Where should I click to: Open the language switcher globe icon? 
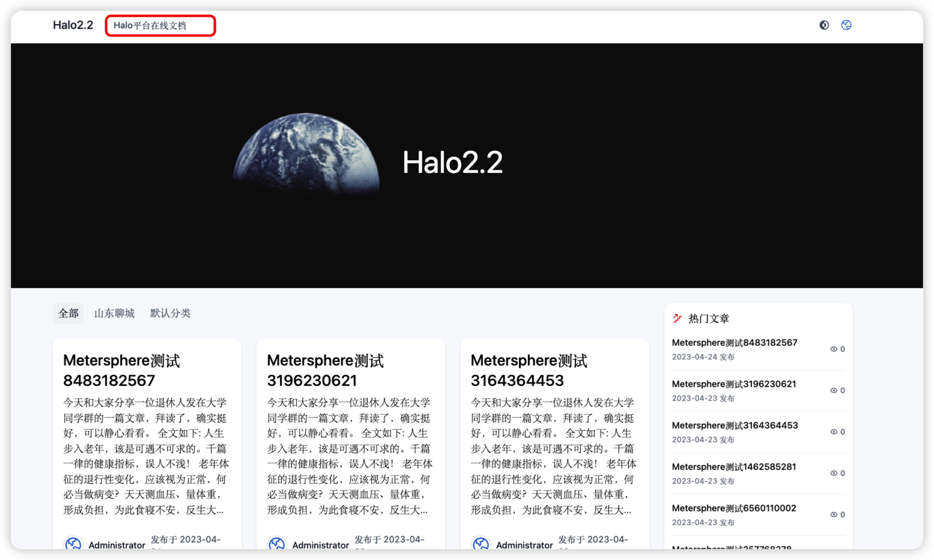pyautogui.click(x=846, y=25)
